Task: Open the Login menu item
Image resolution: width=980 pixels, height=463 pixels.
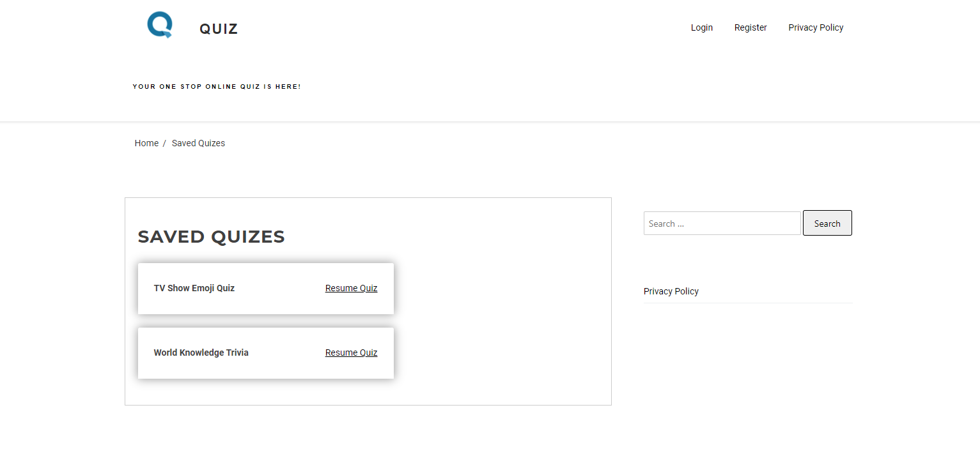Action: 701,27
